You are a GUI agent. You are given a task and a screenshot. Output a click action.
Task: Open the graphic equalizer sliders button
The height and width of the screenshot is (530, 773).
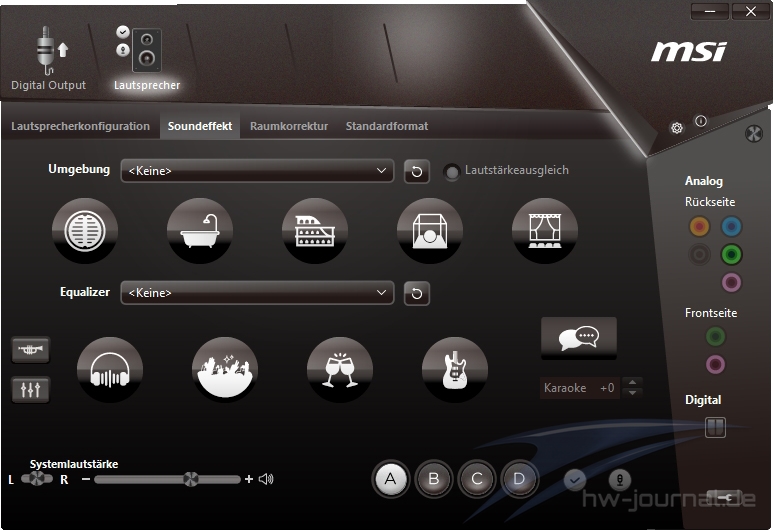30,390
